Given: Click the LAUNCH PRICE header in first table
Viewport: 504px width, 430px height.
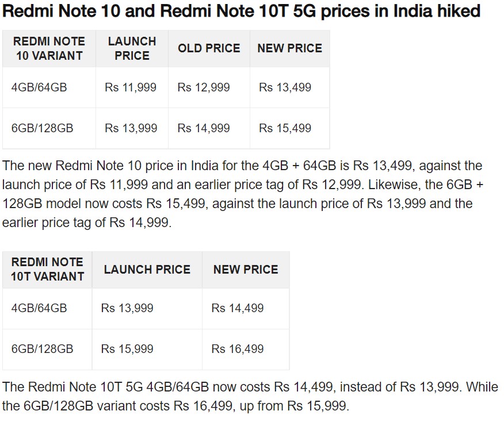Looking at the screenshot, I should coord(132,48).
